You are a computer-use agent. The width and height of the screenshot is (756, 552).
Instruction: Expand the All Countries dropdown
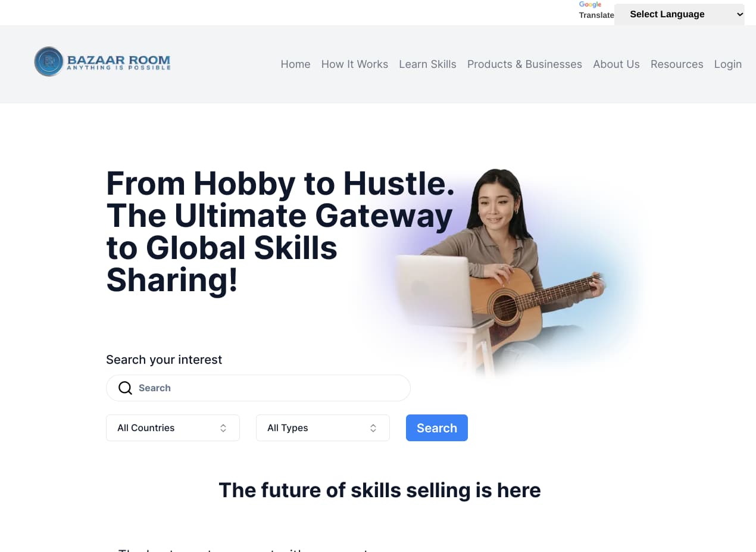click(x=173, y=428)
